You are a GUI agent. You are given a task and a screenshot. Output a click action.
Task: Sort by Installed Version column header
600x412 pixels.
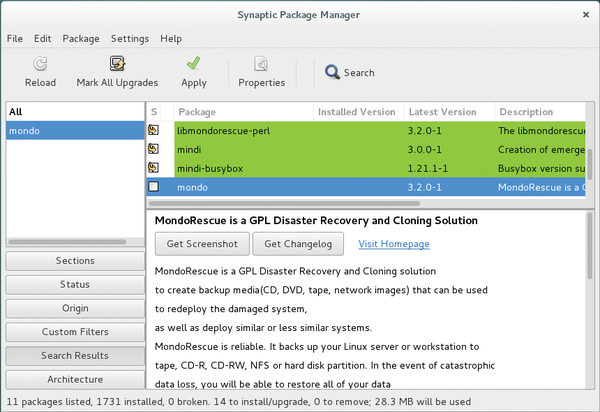tap(359, 112)
